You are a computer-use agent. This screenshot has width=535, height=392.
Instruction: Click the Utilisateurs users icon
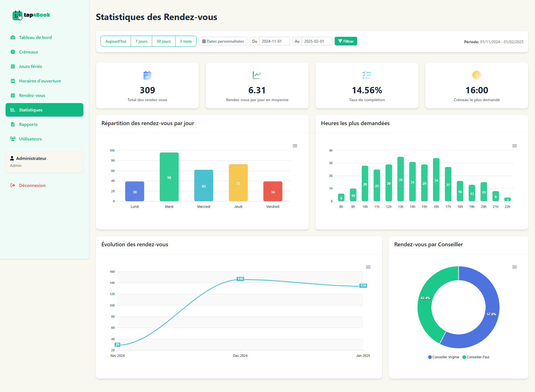[13, 139]
